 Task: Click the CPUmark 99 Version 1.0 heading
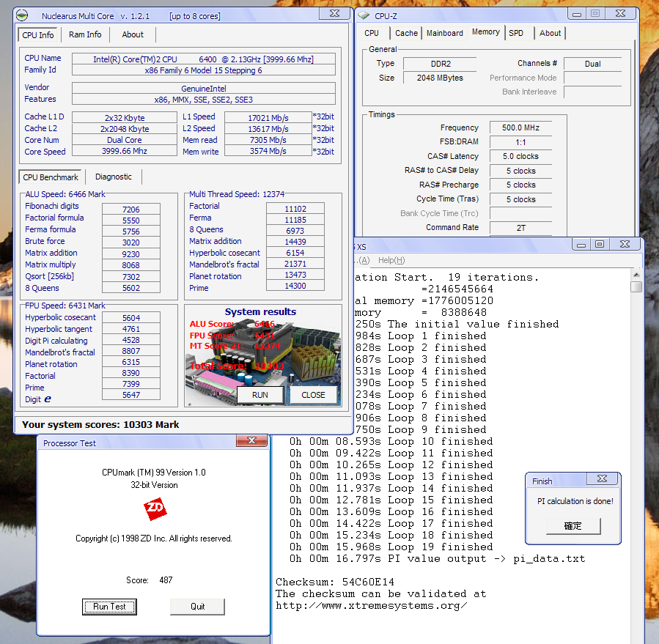pyautogui.click(x=154, y=473)
